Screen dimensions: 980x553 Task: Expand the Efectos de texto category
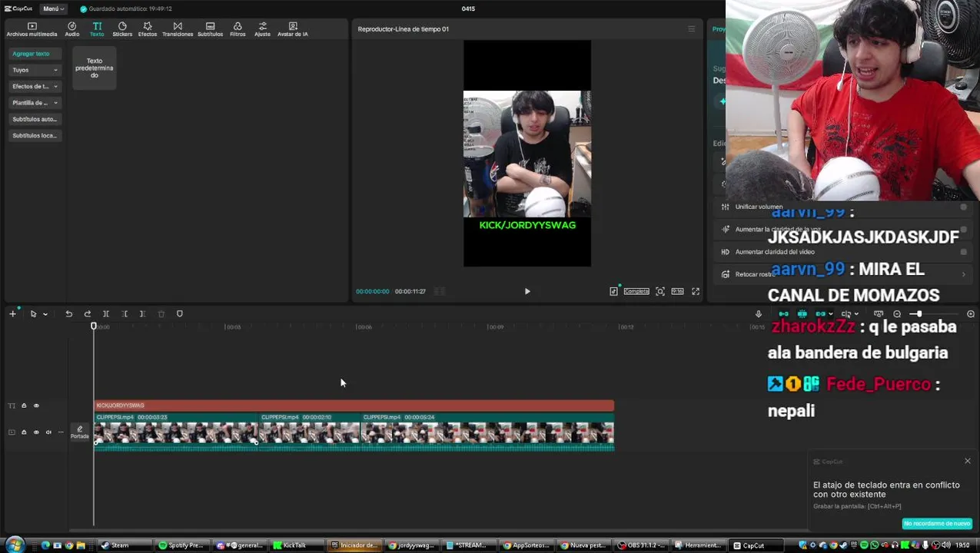[x=35, y=86]
